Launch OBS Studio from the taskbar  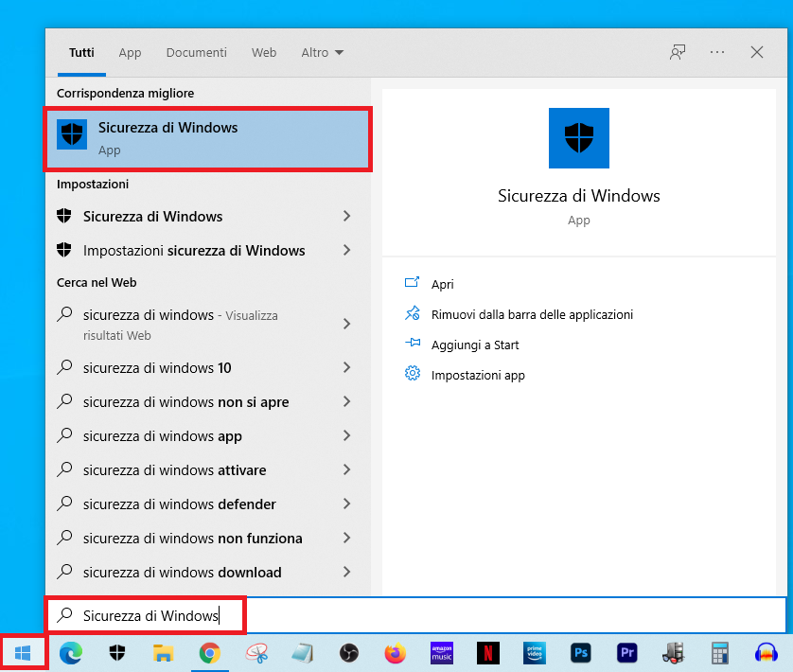click(x=349, y=653)
